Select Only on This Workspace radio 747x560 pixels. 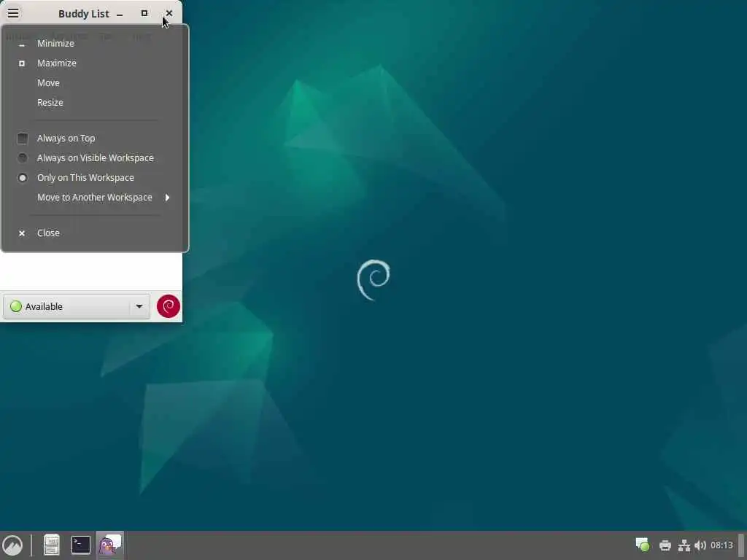coord(23,178)
